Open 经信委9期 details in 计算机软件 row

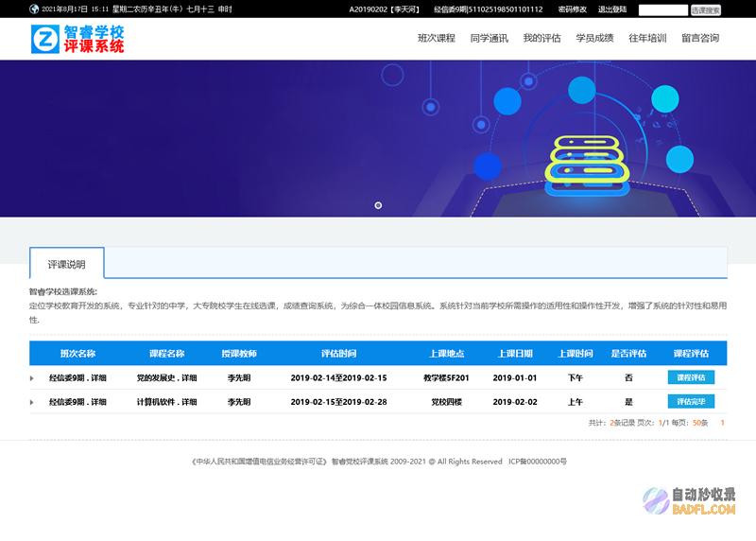point(77,402)
